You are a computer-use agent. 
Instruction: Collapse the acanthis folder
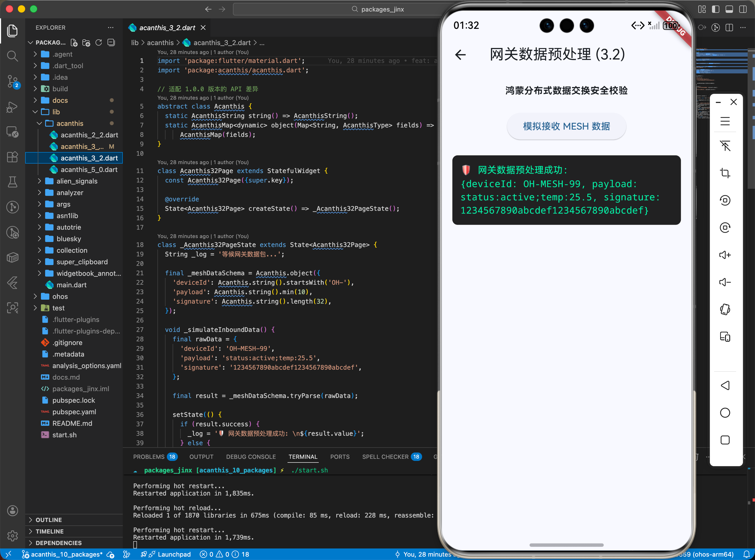point(70,123)
